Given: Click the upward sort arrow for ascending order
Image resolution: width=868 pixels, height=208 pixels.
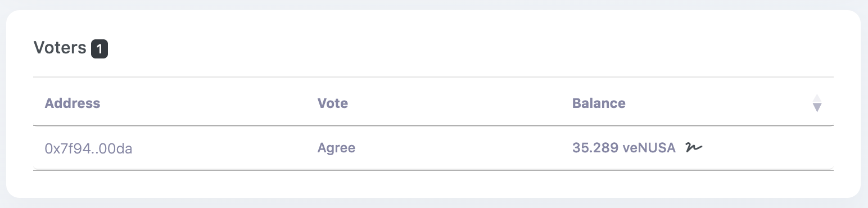Looking at the screenshot, I should click(x=817, y=98).
